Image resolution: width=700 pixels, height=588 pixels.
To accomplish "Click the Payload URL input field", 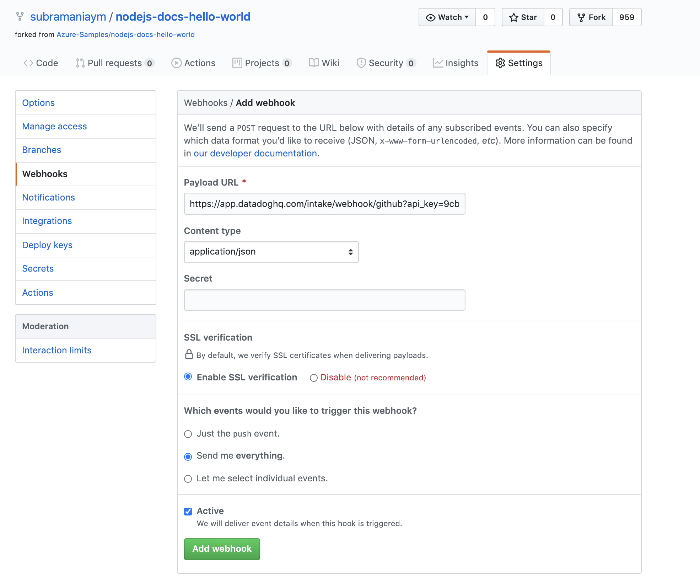I will click(x=324, y=204).
